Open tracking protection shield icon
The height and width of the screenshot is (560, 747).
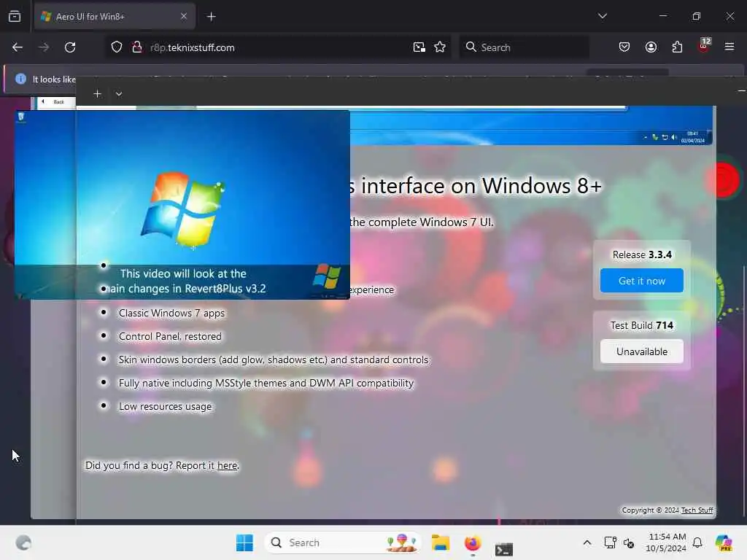[117, 47]
